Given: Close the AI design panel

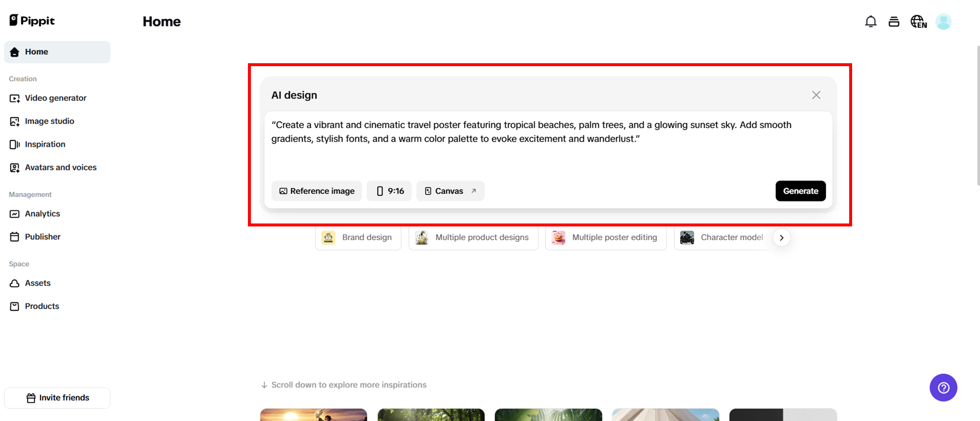Looking at the screenshot, I should pyautogui.click(x=816, y=95).
